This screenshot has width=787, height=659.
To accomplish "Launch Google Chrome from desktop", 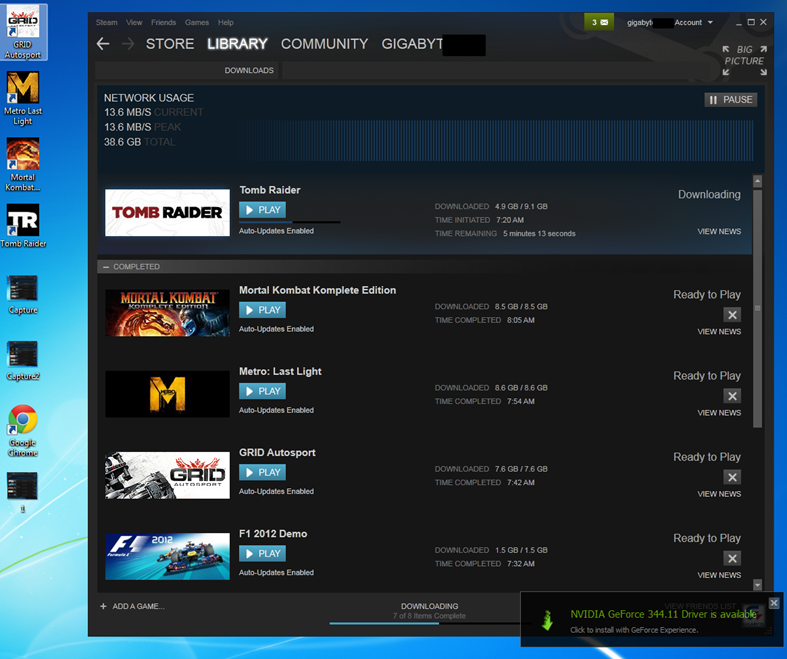I will click(x=23, y=431).
